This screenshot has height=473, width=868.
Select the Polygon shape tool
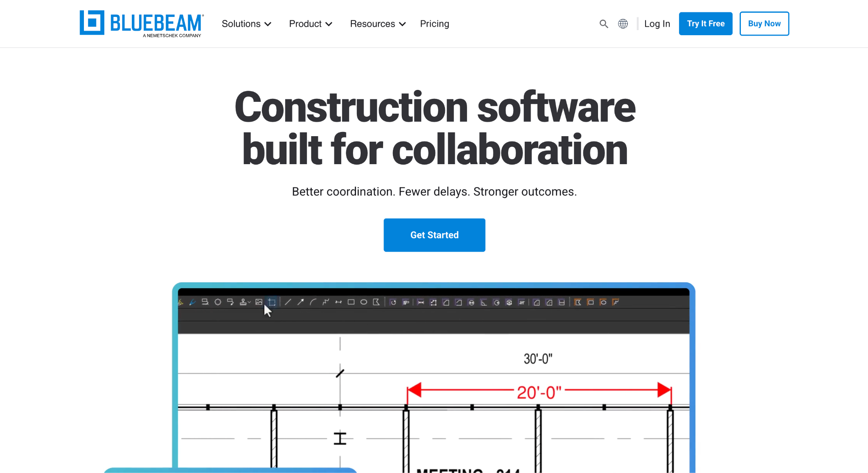pyautogui.click(x=376, y=302)
